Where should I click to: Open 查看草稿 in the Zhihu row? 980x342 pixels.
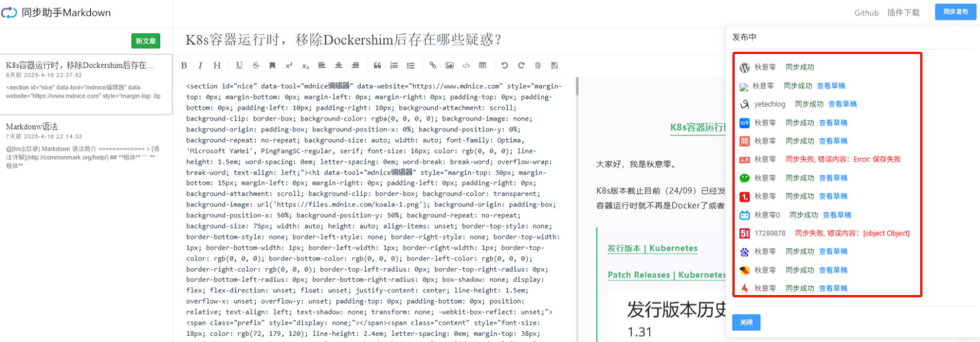coord(833,123)
